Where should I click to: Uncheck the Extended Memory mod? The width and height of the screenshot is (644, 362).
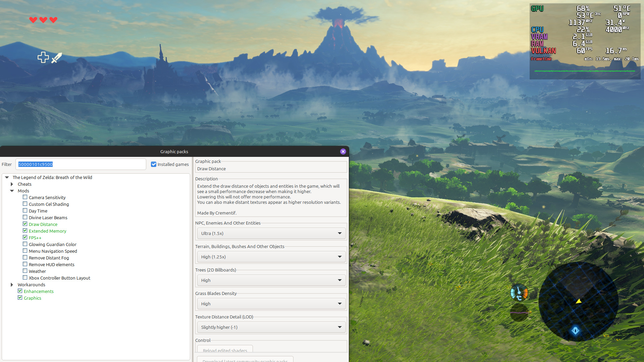point(25,231)
